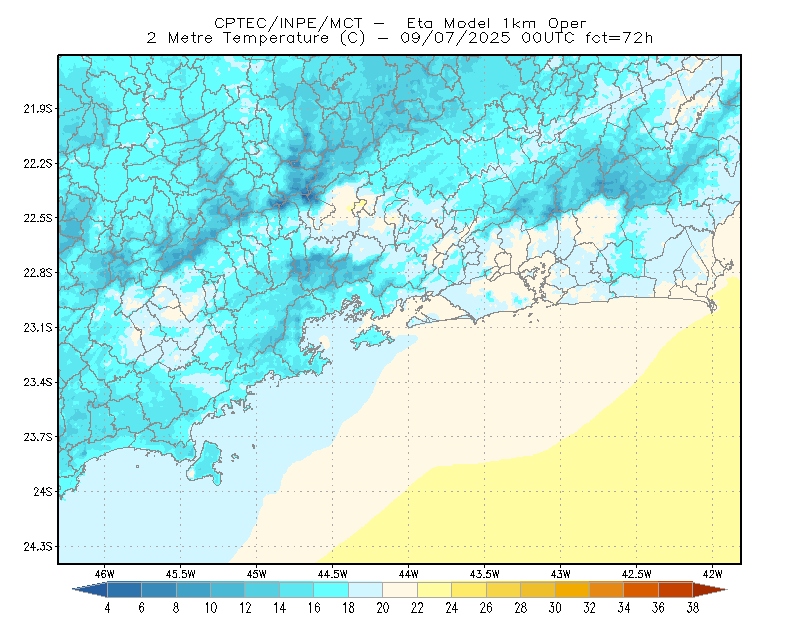Viewport: 800px width, 618px height.
Task: Click the large island off the coast
Action: [206, 462]
